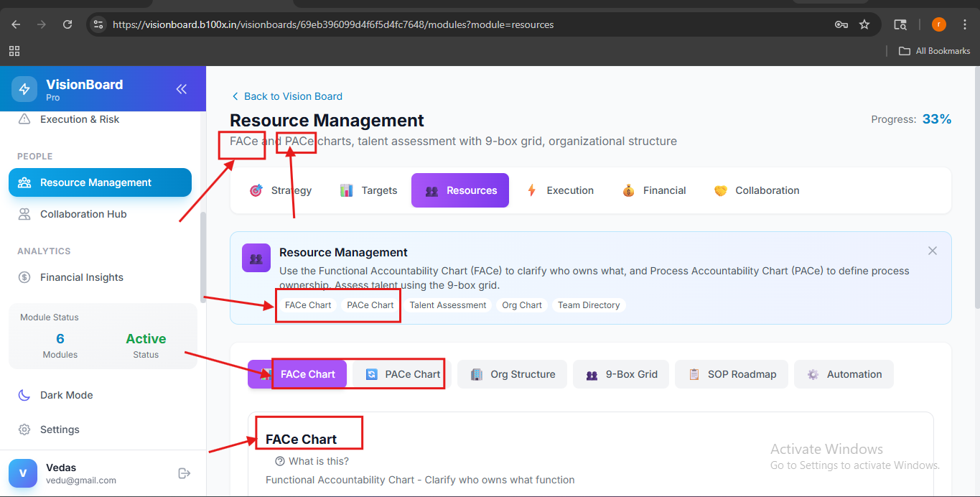
Task: Open Execution & Risk in sidebar
Action: pyautogui.click(x=100, y=119)
